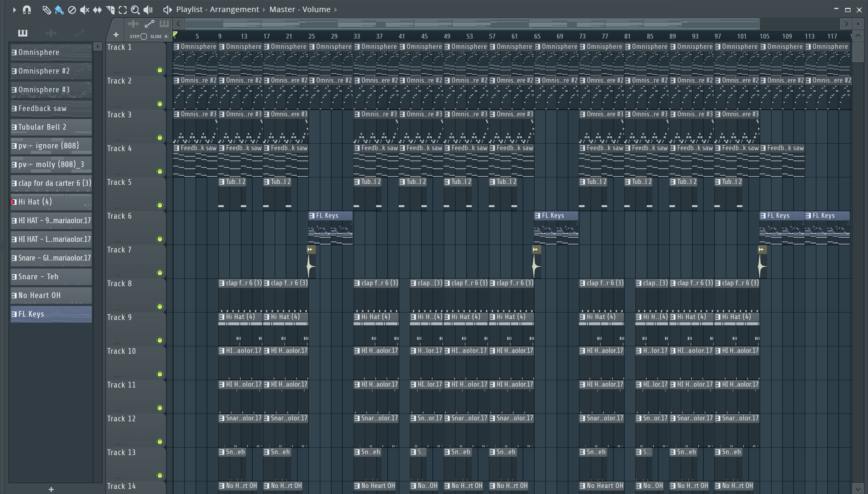The image size is (868, 494).
Task: Mute Track 9 with its green LED
Action: (160, 340)
